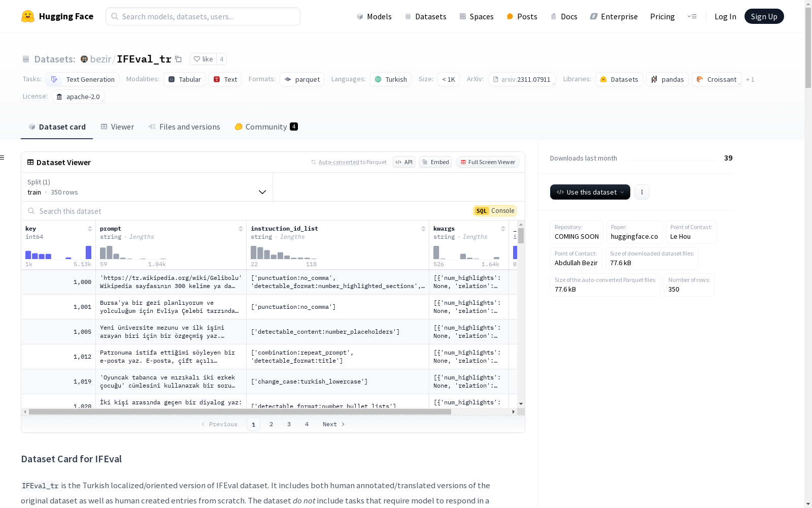Open the Community tab
This screenshot has width=812, height=508.
266,127
